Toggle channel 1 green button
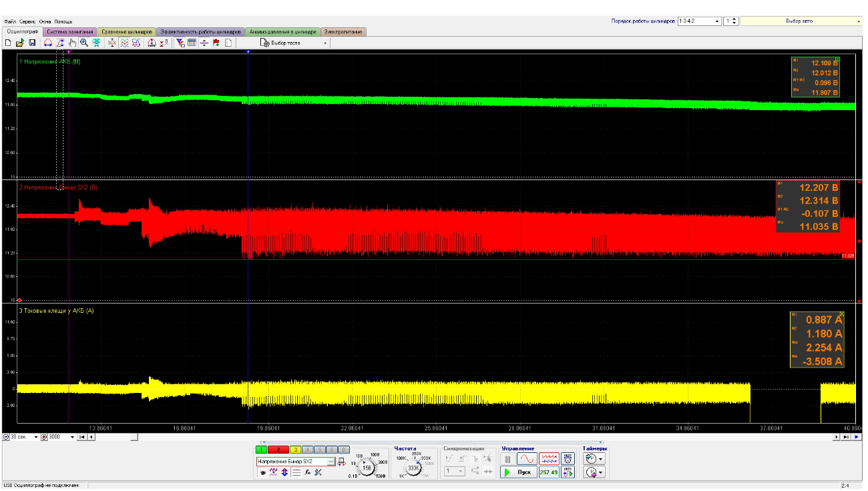Viewport: 868px width, 491px height. (x=261, y=450)
